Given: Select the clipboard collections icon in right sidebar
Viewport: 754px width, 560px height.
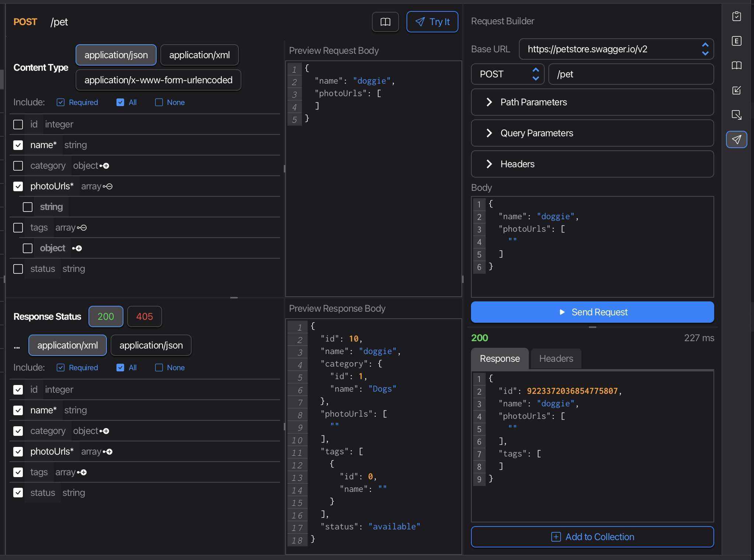Looking at the screenshot, I should [737, 16].
